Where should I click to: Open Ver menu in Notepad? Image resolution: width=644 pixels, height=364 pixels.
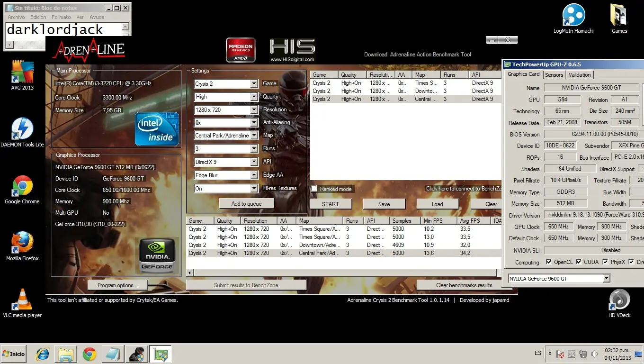[80, 17]
